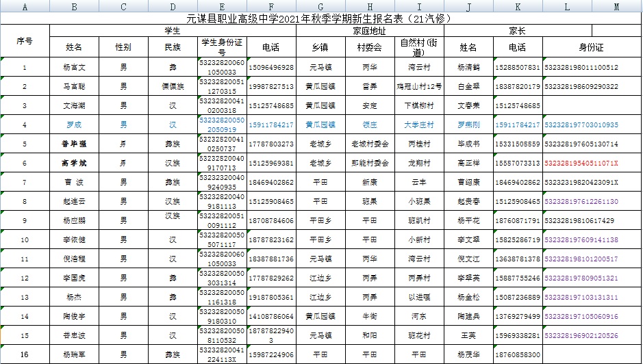Click parent phone cell 13638781378

[518, 259]
